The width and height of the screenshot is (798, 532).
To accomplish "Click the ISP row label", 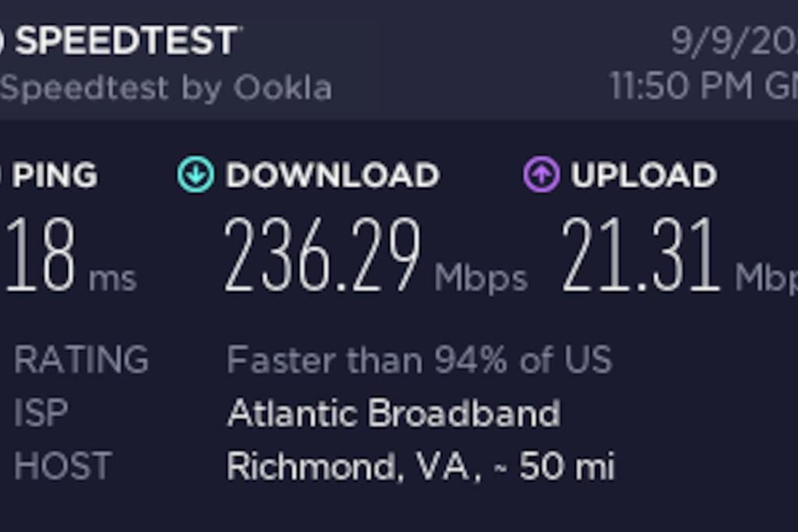I will pyautogui.click(x=41, y=414).
